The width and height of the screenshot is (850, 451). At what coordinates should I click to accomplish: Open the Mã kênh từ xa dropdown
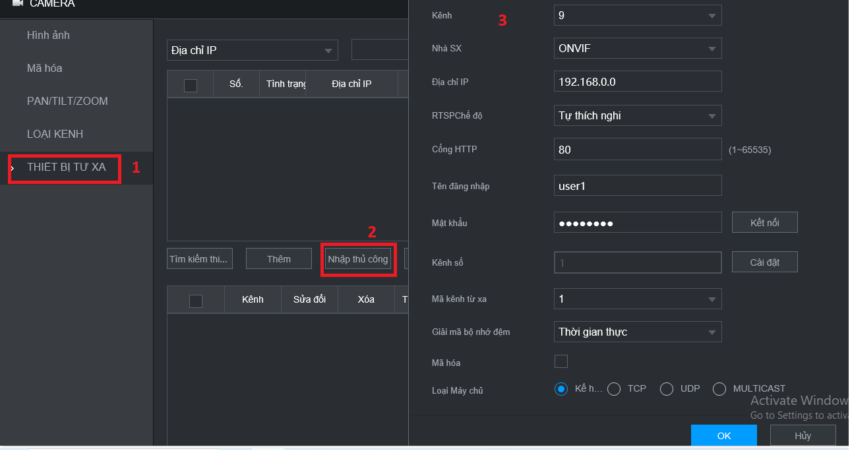coord(638,299)
